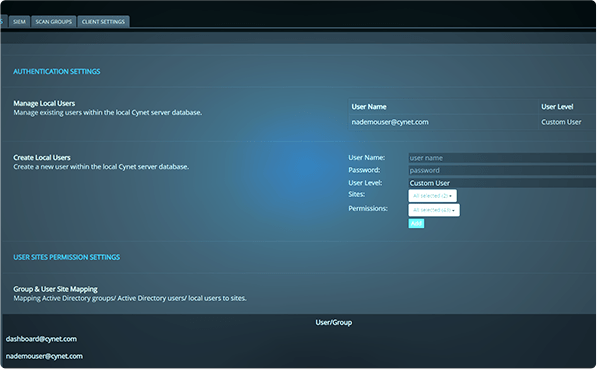Screen dimensions: 597x369
Task: Select nademouser@cynet.com in Manage Local Users table
Action: pos(390,122)
